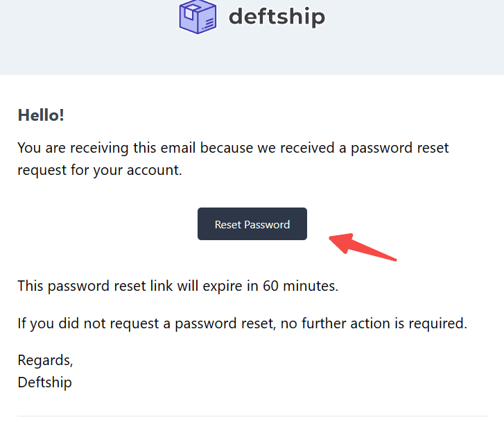Click the 'request for your account.' line
The height and width of the screenshot is (422, 504).
pos(100,170)
